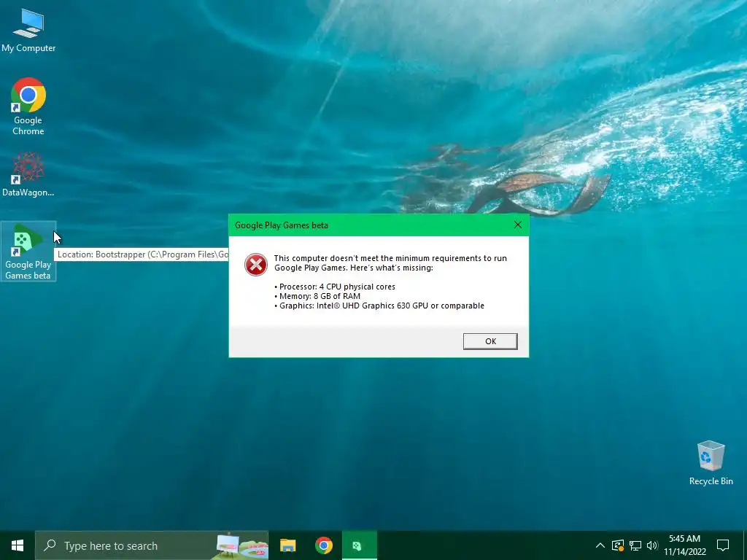This screenshot has width=747, height=560.
Task: Select the Google Chrome desktop shortcut
Action: [x=28, y=106]
